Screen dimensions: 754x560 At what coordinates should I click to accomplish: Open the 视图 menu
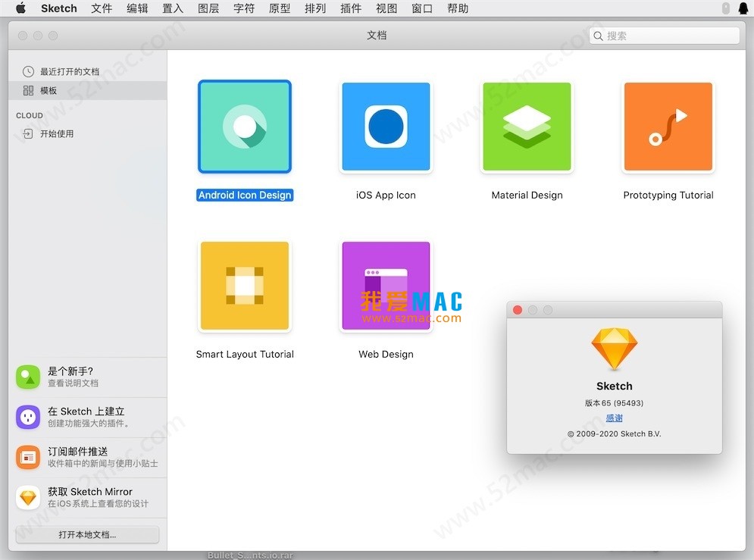pyautogui.click(x=386, y=8)
